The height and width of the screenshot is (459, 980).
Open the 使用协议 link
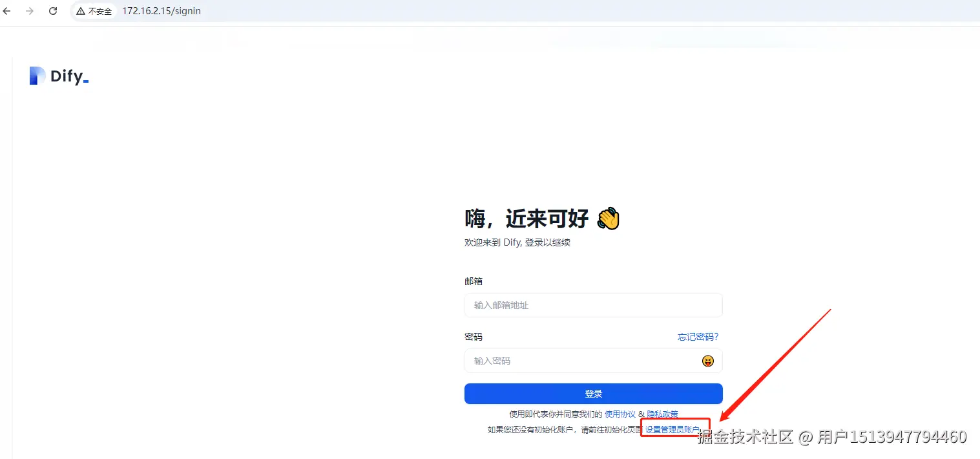point(620,414)
